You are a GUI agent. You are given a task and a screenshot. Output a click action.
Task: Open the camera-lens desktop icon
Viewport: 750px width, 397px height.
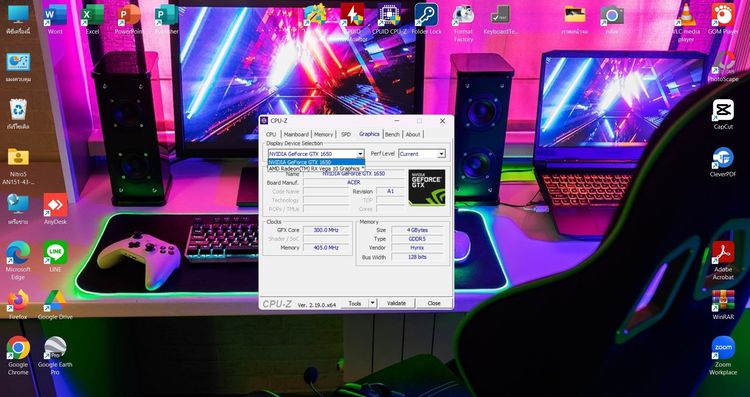pos(612,19)
